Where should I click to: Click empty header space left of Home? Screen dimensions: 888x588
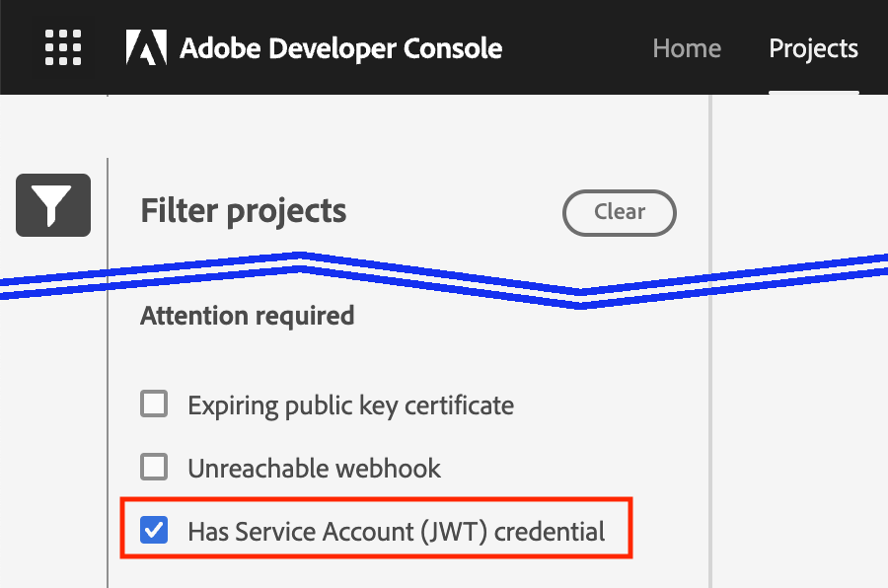click(576, 48)
